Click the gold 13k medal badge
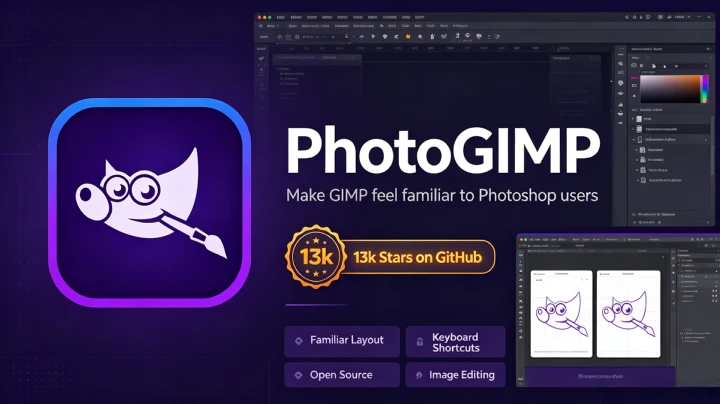The height and width of the screenshot is (404, 720). [316, 257]
